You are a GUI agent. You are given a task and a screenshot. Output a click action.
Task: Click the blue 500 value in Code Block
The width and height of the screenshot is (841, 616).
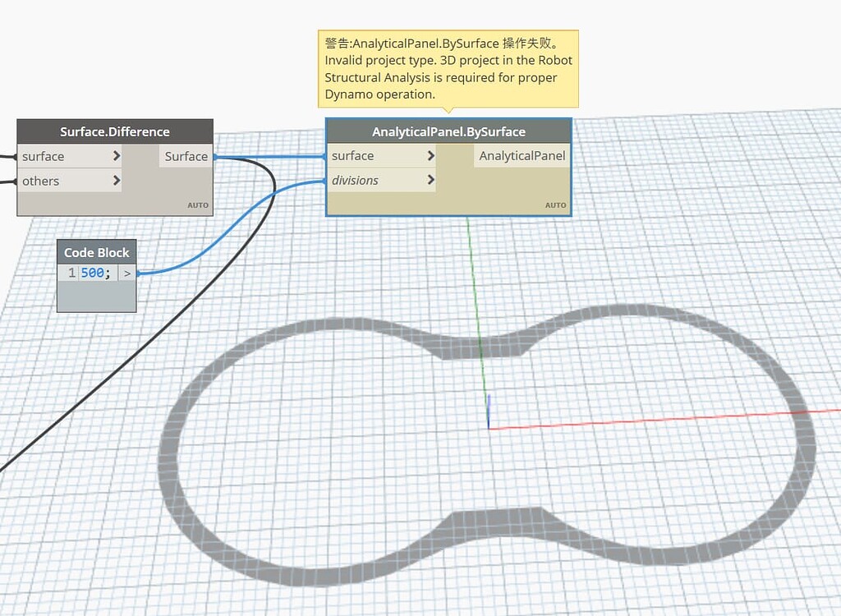coord(93,273)
